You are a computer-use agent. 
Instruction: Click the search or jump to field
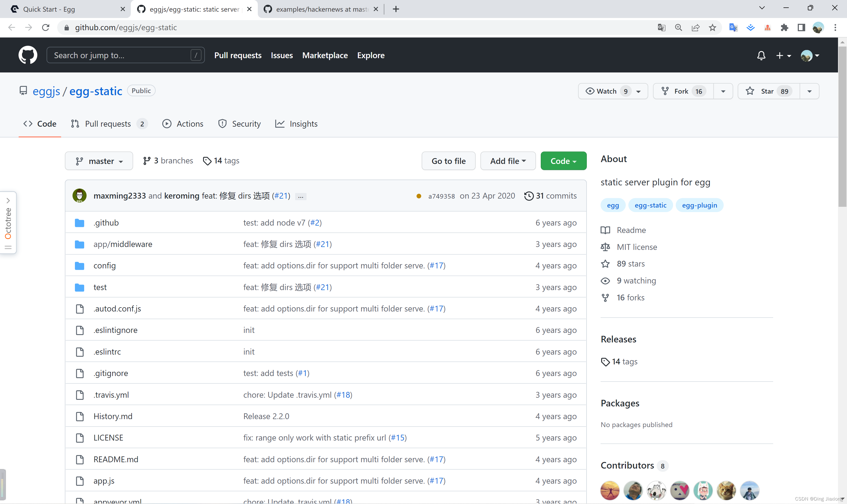tap(125, 55)
